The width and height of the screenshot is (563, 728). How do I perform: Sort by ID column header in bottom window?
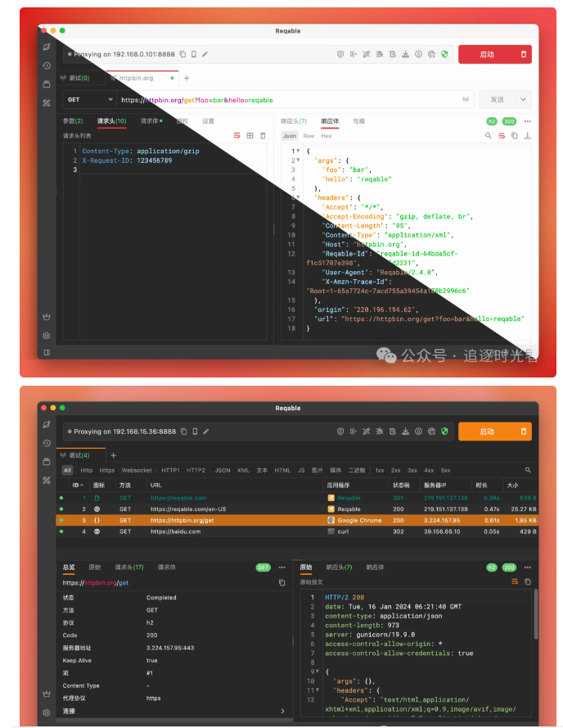(x=78, y=485)
